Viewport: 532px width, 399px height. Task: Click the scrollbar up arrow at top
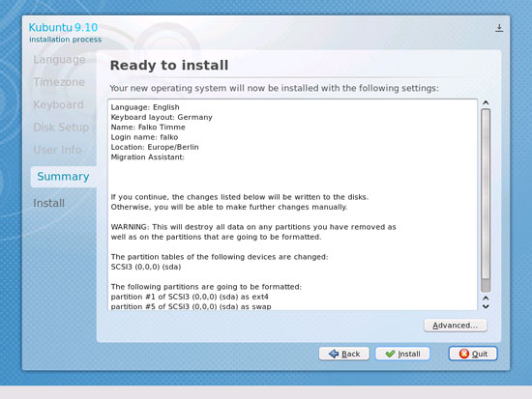tap(486, 102)
